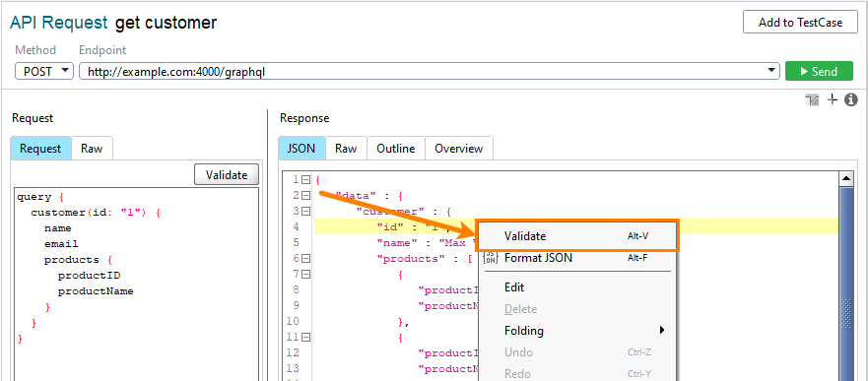Click the plus icon beside info icon
Viewport: 868px width, 381px height.
(x=832, y=99)
